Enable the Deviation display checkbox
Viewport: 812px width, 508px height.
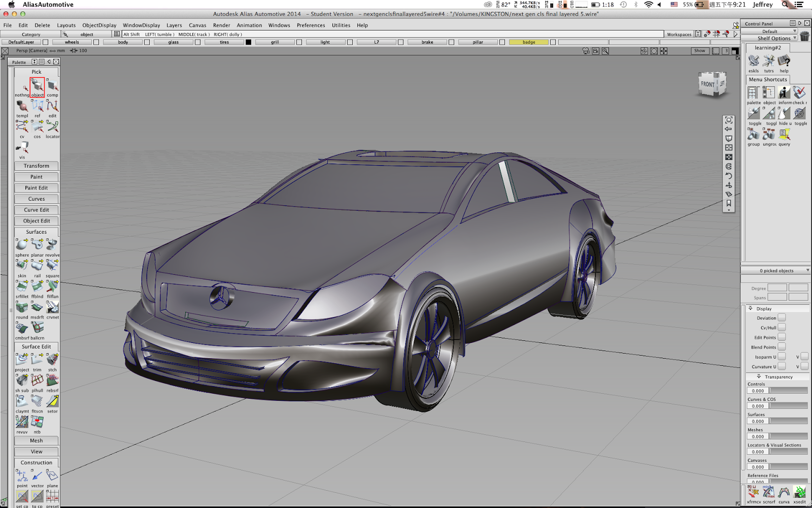[782, 317]
